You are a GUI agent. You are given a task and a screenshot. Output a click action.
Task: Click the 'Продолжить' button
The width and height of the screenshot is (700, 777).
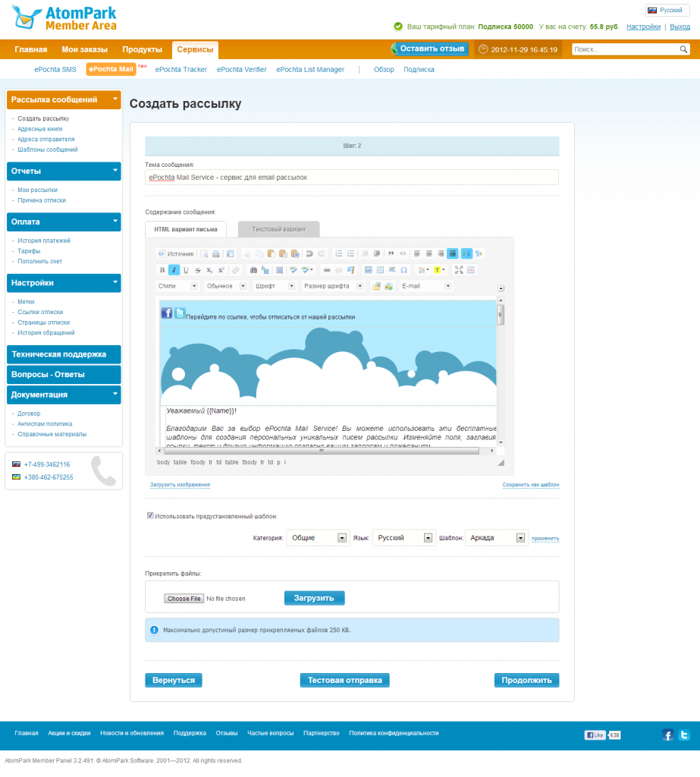526,681
